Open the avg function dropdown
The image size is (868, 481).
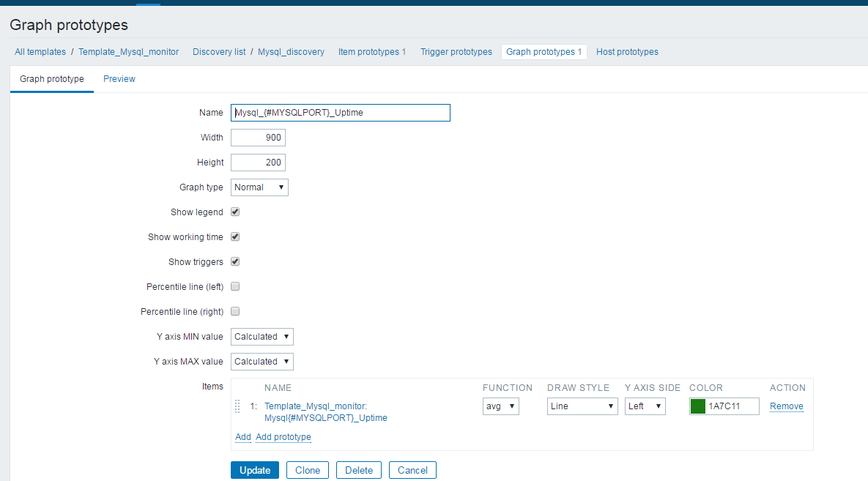pos(500,406)
